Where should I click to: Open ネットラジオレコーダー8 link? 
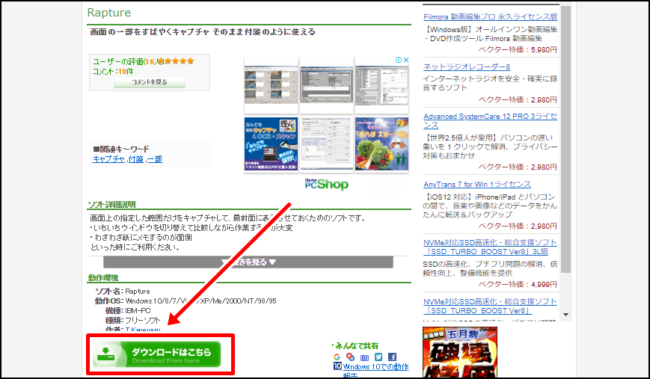click(x=466, y=67)
